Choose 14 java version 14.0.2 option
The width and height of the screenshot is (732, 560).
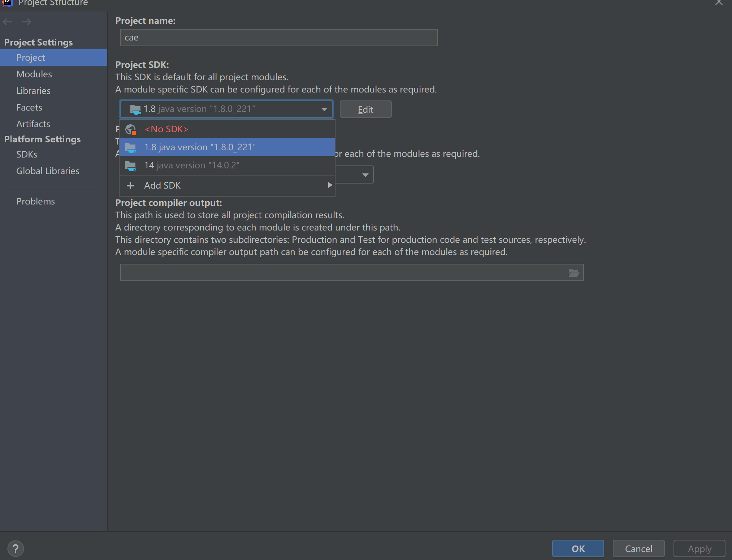192,165
